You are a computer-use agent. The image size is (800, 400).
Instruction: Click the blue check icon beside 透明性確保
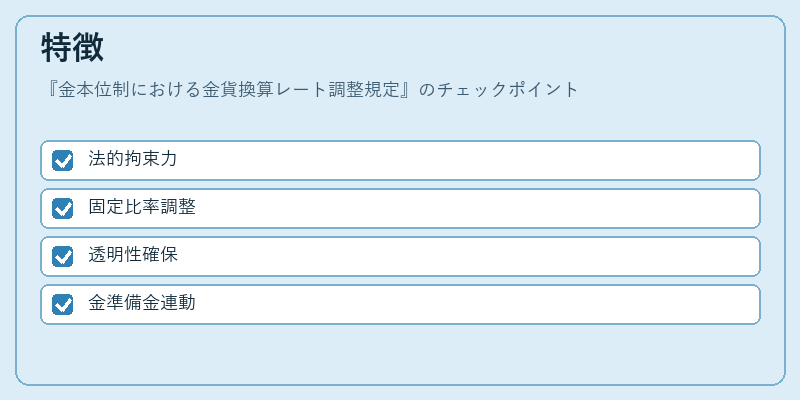(x=62, y=256)
